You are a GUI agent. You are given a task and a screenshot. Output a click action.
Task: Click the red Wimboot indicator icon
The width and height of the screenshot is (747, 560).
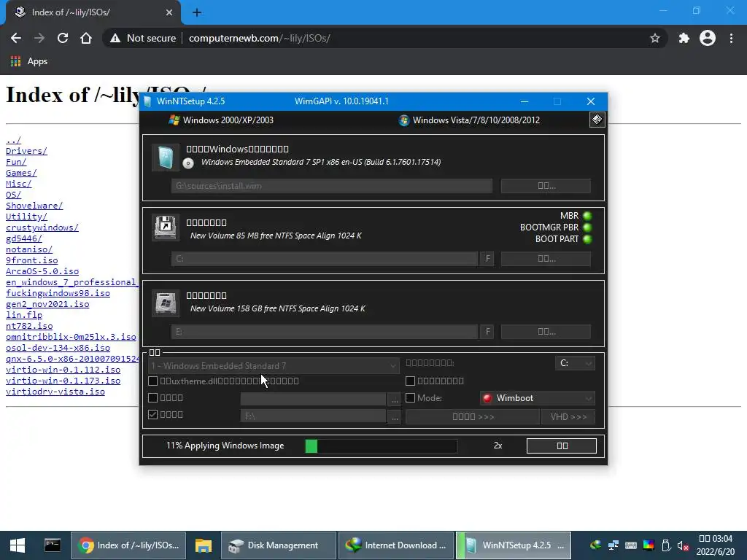coord(487,398)
